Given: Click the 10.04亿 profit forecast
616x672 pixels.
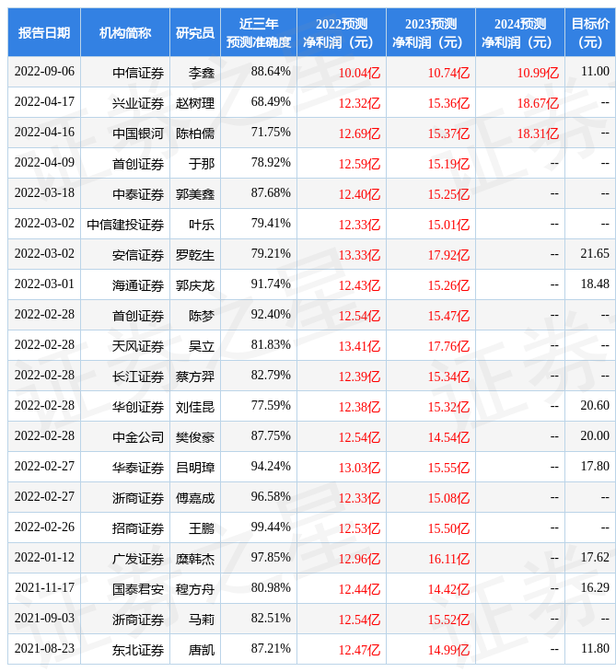Looking at the screenshot, I should (x=359, y=73).
